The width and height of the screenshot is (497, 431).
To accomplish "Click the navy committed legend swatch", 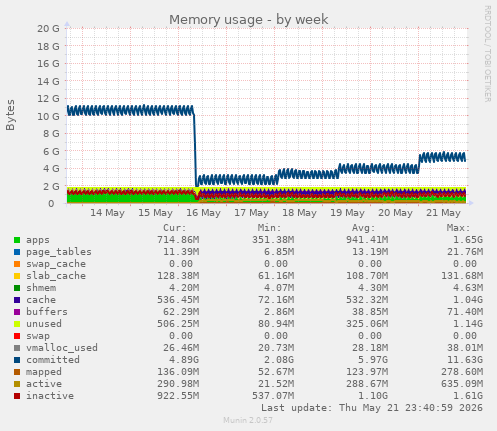I will tap(17, 360).
